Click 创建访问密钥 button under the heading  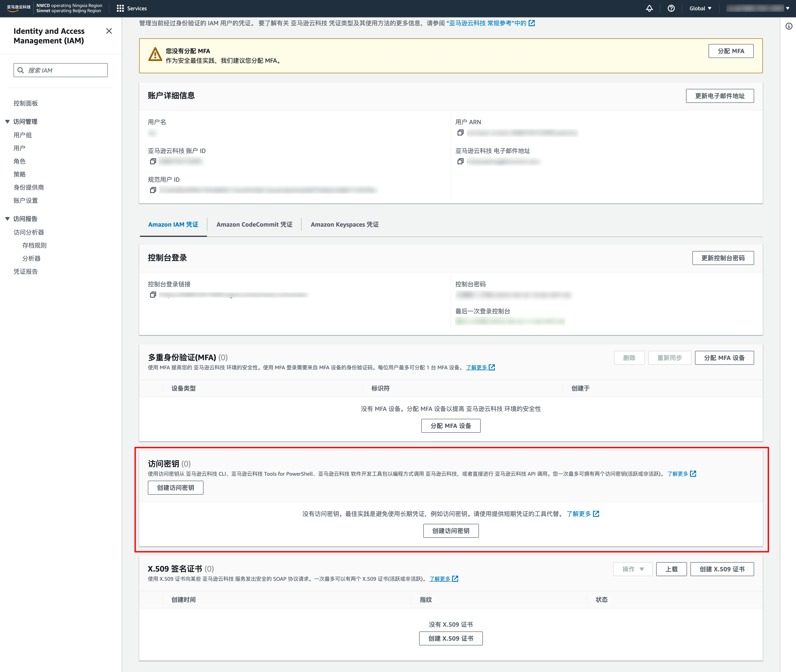pos(175,487)
